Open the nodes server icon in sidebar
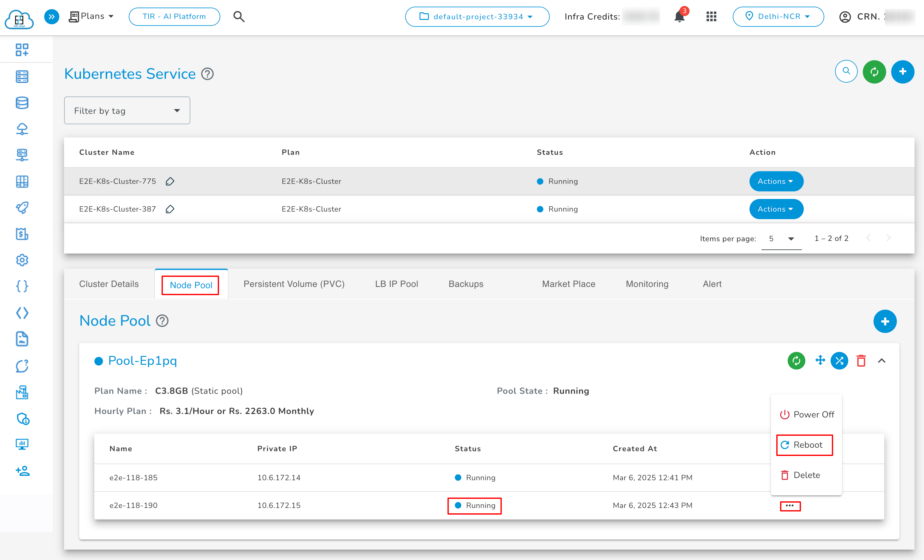The width and height of the screenshot is (924, 560). (x=22, y=76)
